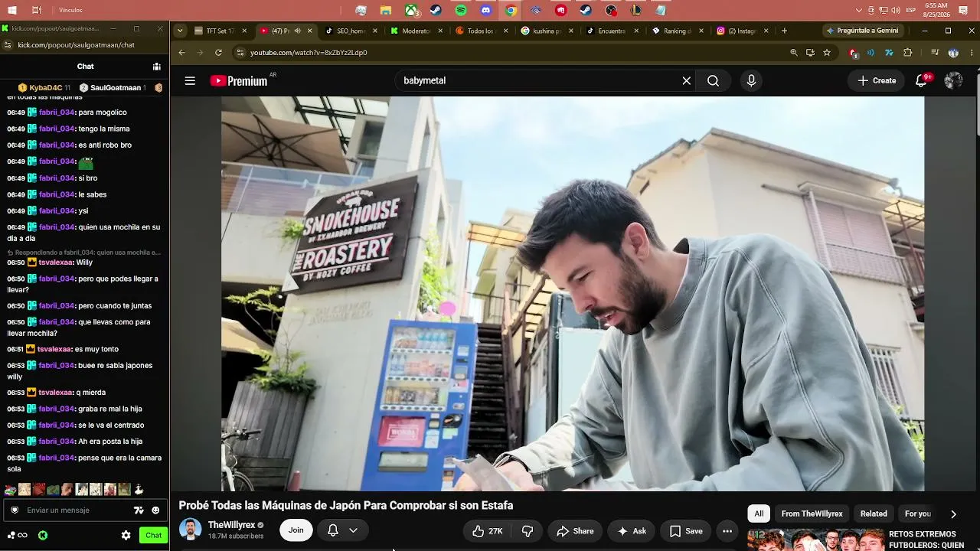Open the more actions ellipsis for the video

tap(727, 531)
